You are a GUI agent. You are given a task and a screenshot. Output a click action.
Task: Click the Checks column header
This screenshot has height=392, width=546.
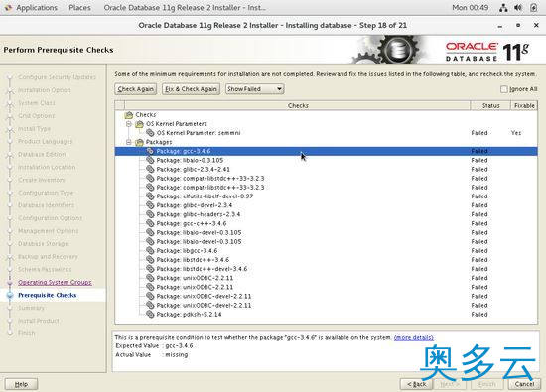click(x=298, y=105)
